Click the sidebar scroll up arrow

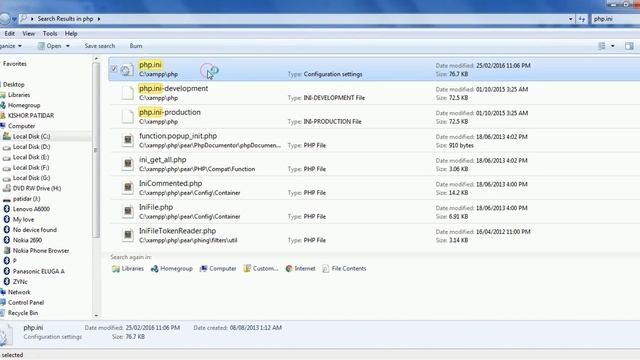pyautogui.click(x=96, y=59)
